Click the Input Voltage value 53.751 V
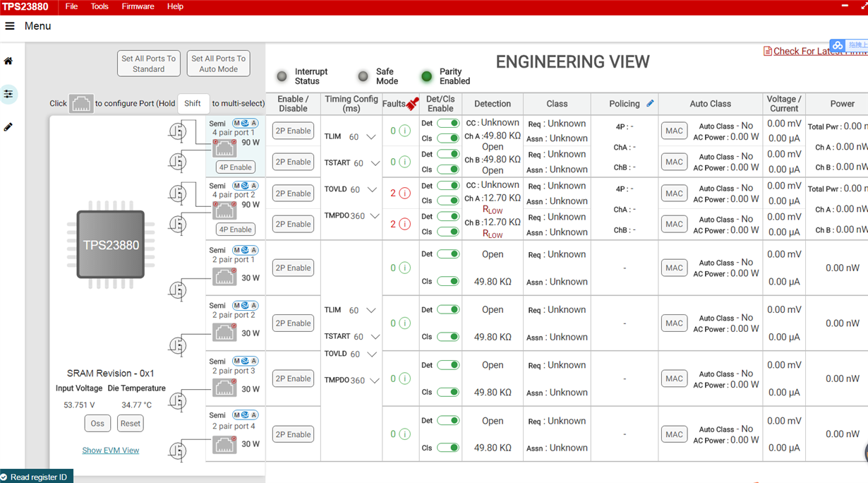 click(x=79, y=405)
